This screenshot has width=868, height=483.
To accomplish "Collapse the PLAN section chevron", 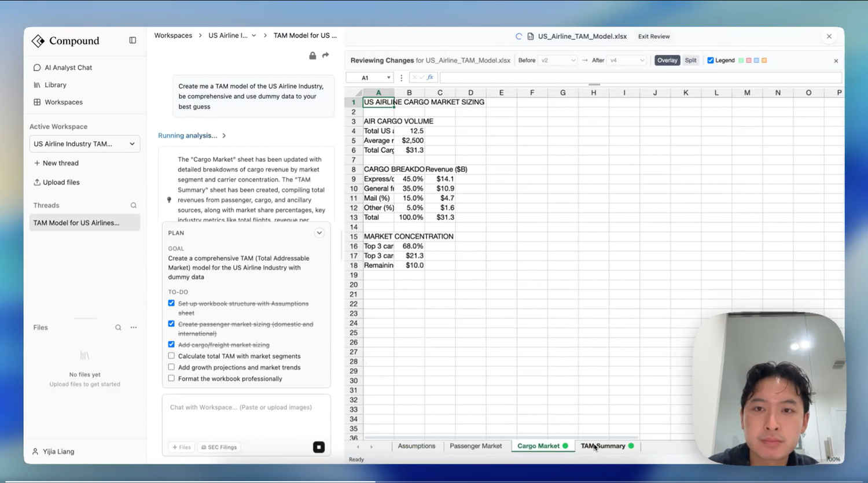I will tap(319, 233).
